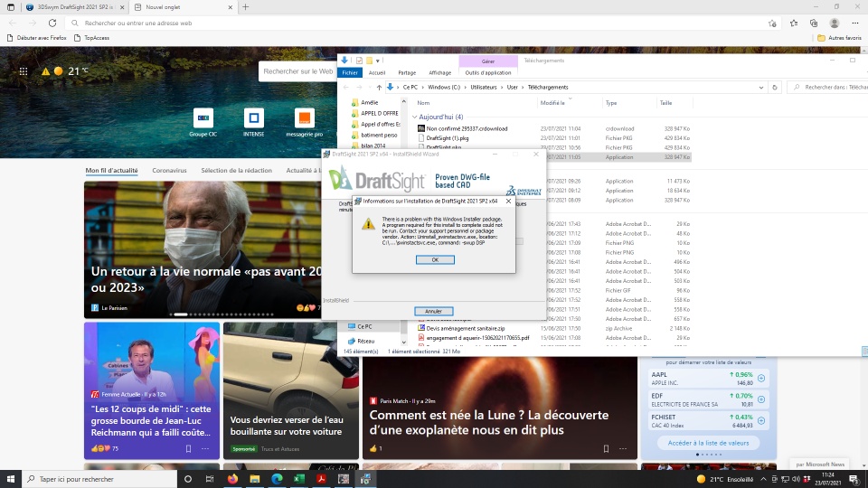Select Réseau in Explorer navigation pane
The image size is (868, 488).
point(365,342)
